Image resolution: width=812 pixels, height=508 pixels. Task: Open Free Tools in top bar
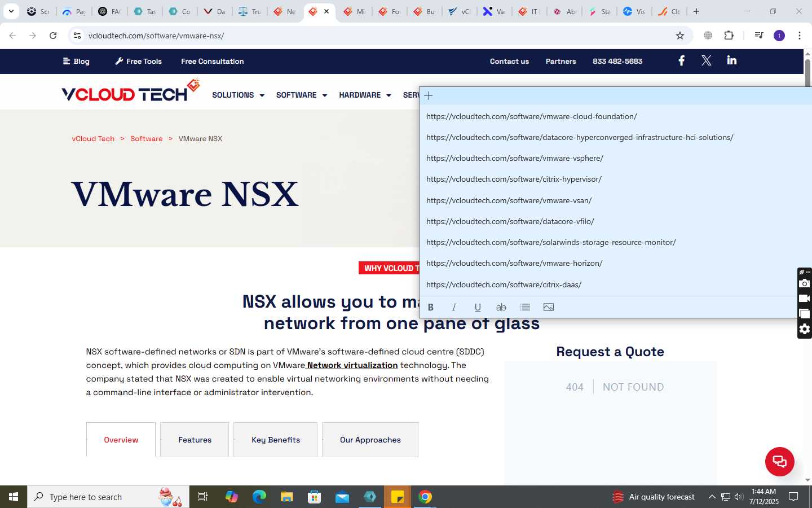coord(139,61)
